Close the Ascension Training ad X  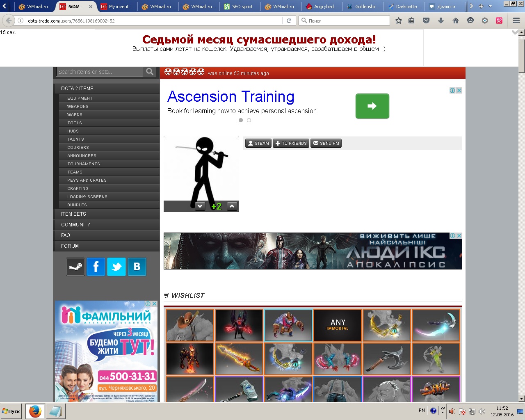tap(459, 90)
